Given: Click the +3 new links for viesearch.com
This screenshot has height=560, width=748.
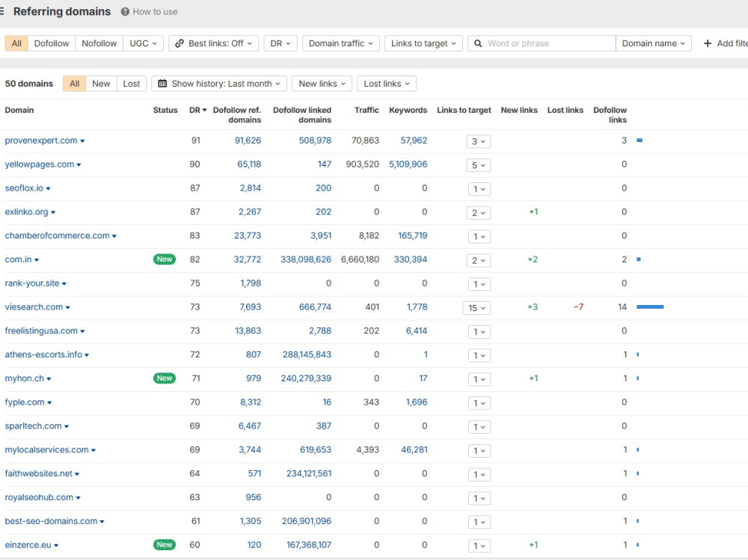Looking at the screenshot, I should click(x=533, y=307).
